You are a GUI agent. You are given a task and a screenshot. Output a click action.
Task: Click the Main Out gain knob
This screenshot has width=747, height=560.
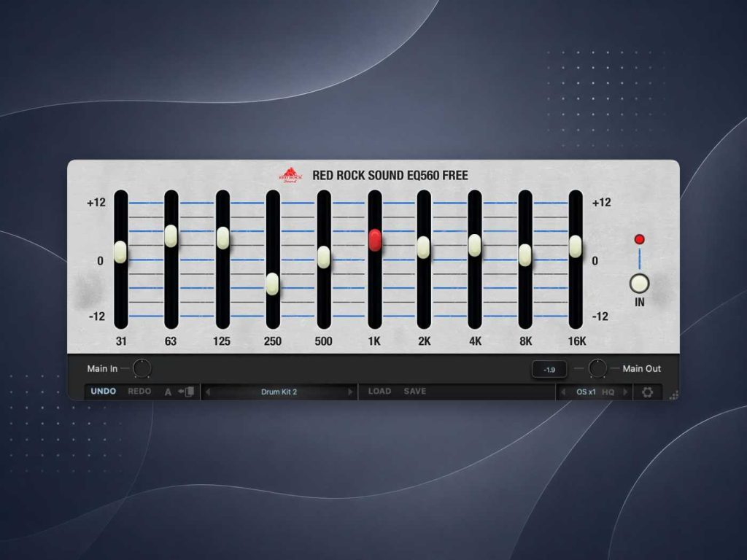(x=597, y=368)
